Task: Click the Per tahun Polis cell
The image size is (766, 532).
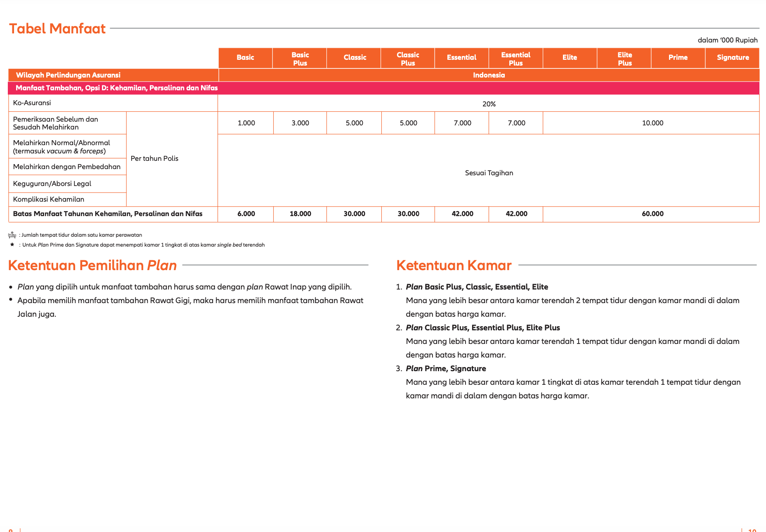Action: pos(154,158)
